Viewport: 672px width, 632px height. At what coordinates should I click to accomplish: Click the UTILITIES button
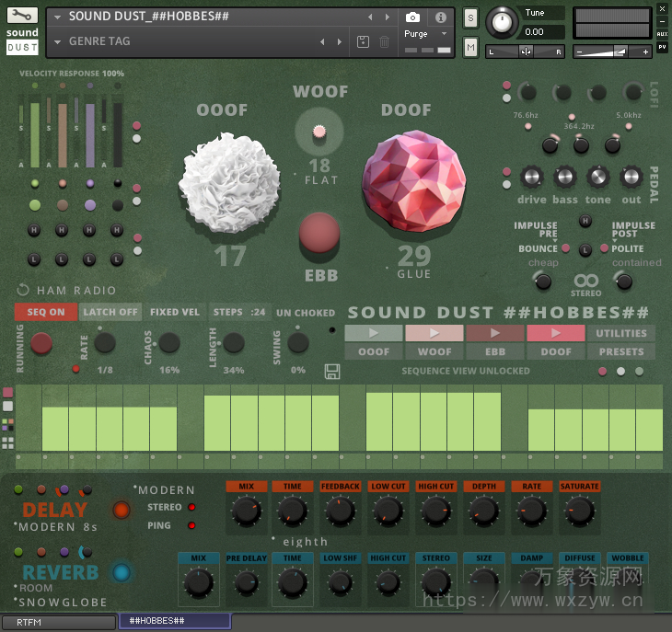pyautogui.click(x=621, y=333)
